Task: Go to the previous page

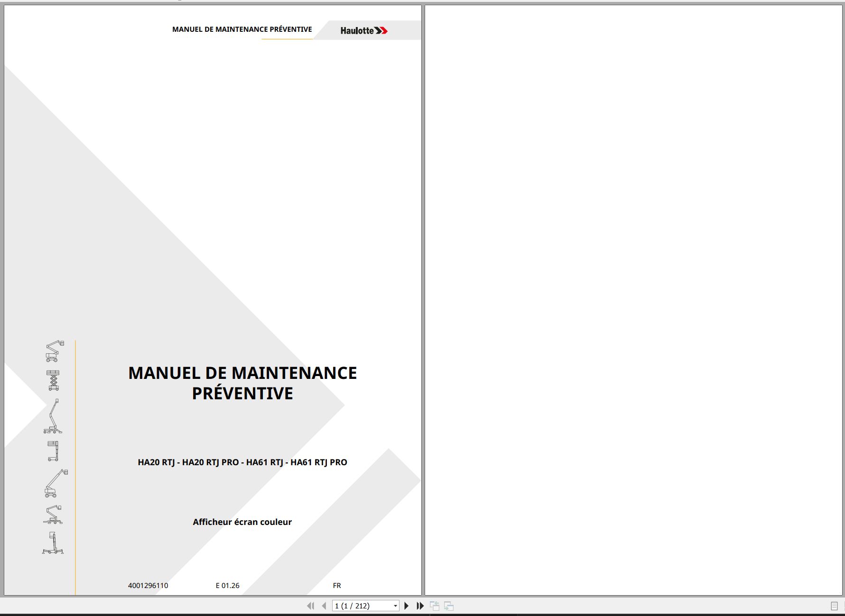Action: tap(324, 606)
